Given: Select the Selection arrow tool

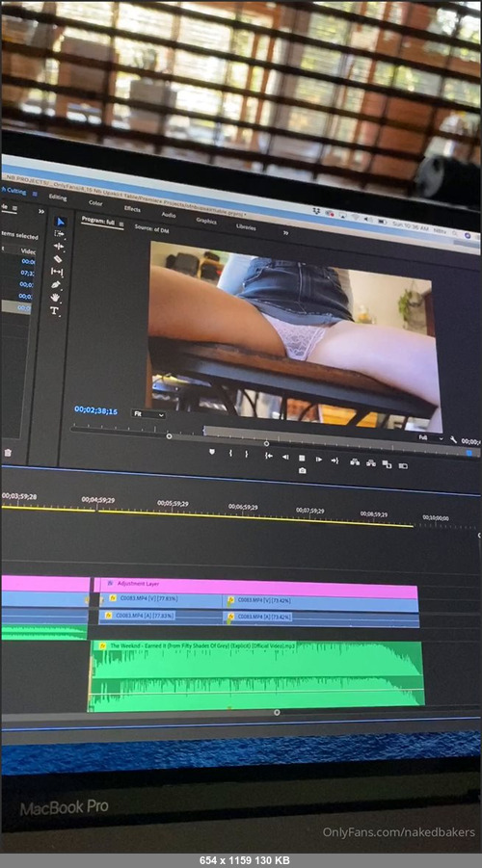Looking at the screenshot, I should click(x=61, y=222).
